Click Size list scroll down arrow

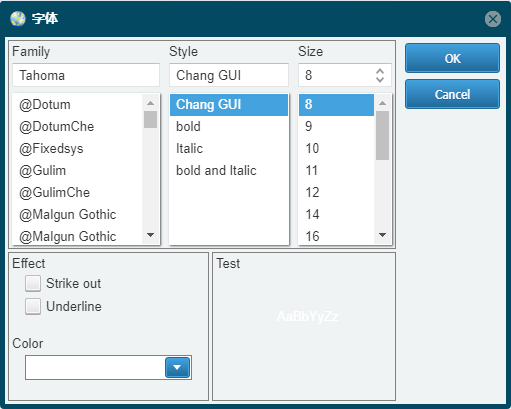[383, 235]
